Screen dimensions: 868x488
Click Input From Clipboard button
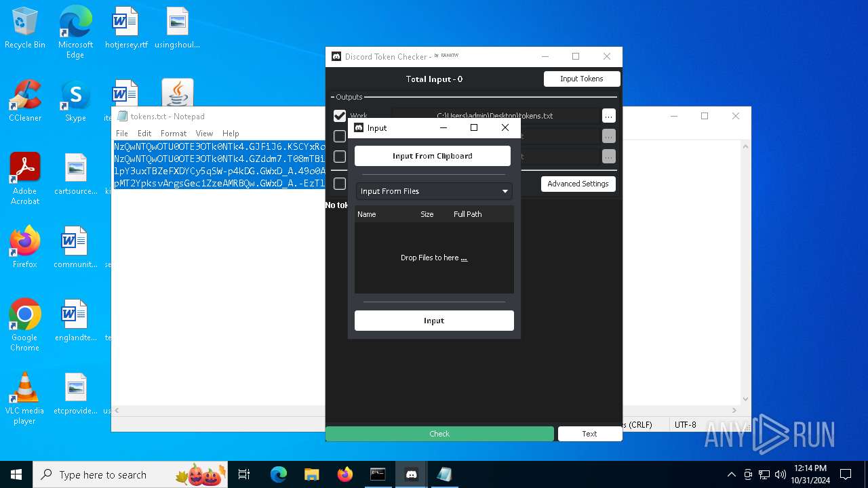433,156
